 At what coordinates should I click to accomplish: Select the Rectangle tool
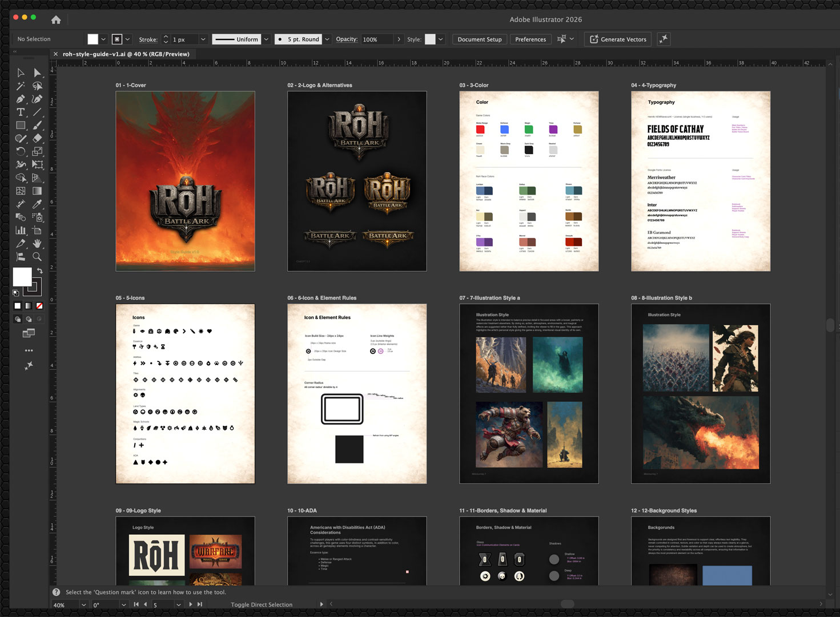pyautogui.click(x=21, y=125)
